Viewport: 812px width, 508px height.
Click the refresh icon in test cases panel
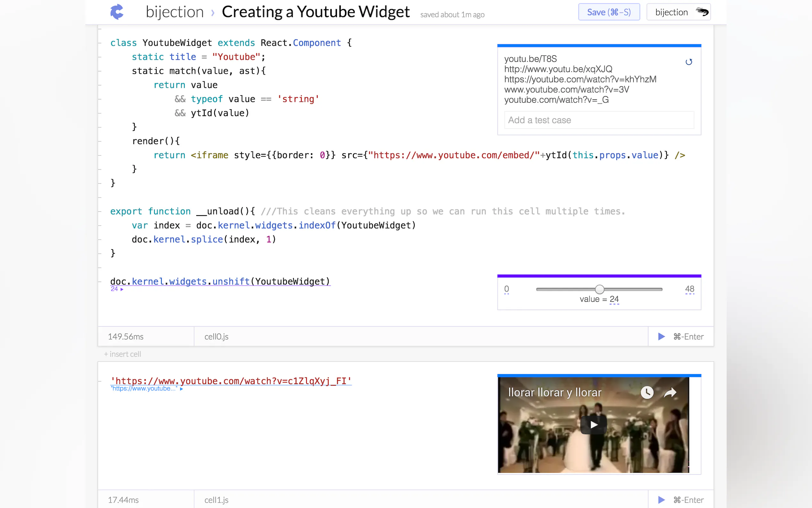click(x=689, y=62)
